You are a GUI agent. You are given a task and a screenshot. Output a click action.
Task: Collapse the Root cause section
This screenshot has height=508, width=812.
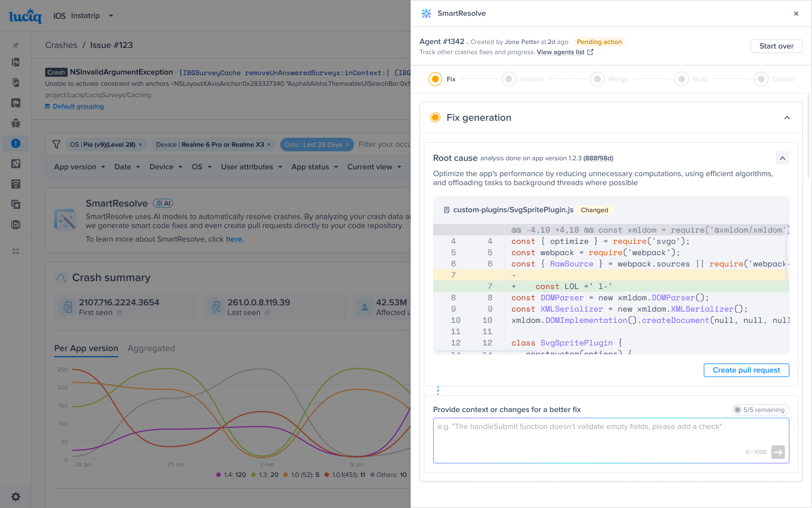783,158
